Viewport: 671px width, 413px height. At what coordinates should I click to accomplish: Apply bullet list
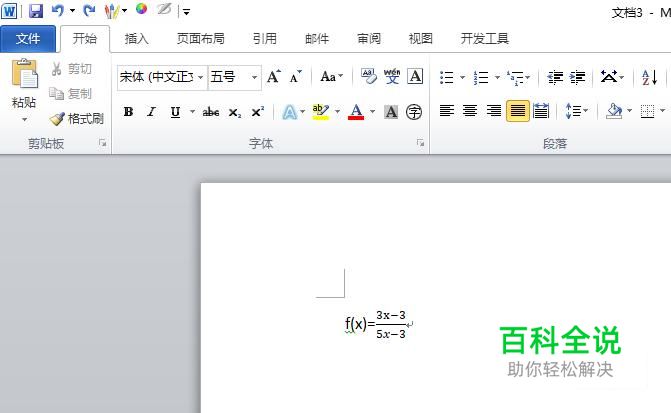coord(447,77)
